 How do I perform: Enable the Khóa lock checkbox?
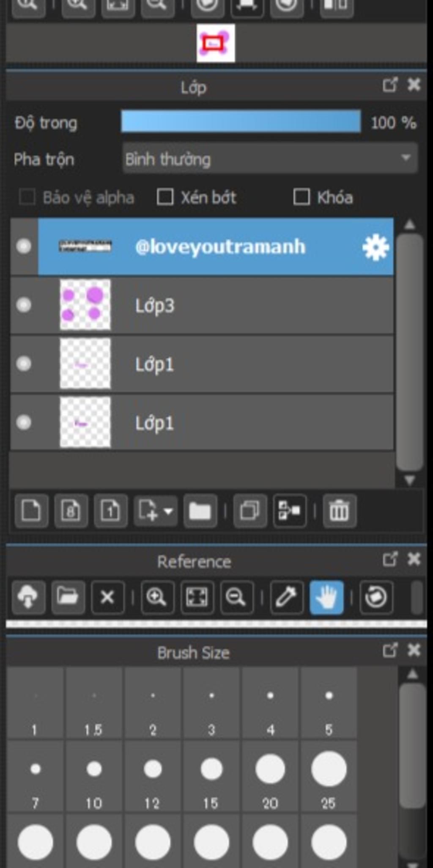click(x=301, y=197)
